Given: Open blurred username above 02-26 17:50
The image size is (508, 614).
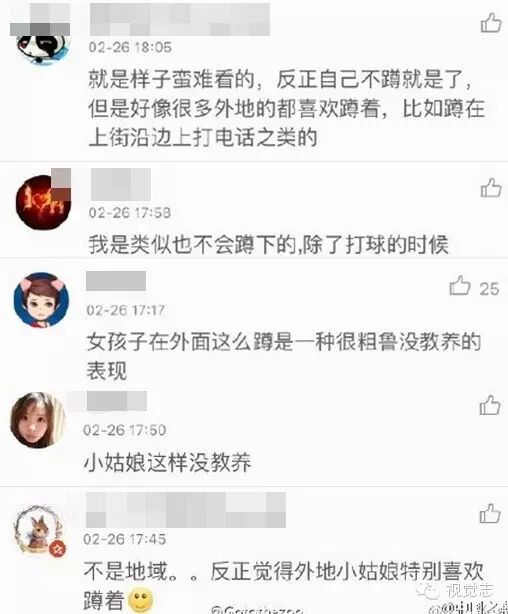Looking at the screenshot, I should point(117,401).
